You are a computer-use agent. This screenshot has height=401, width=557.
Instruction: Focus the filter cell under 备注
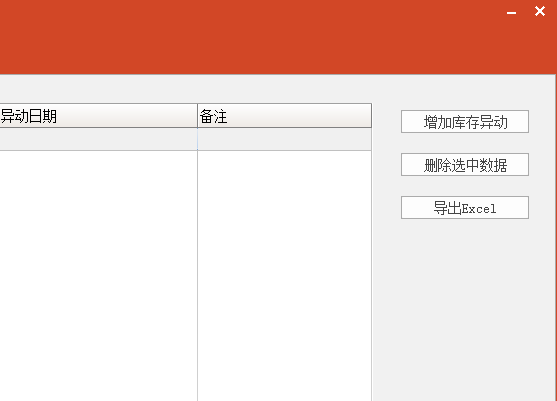click(x=285, y=139)
